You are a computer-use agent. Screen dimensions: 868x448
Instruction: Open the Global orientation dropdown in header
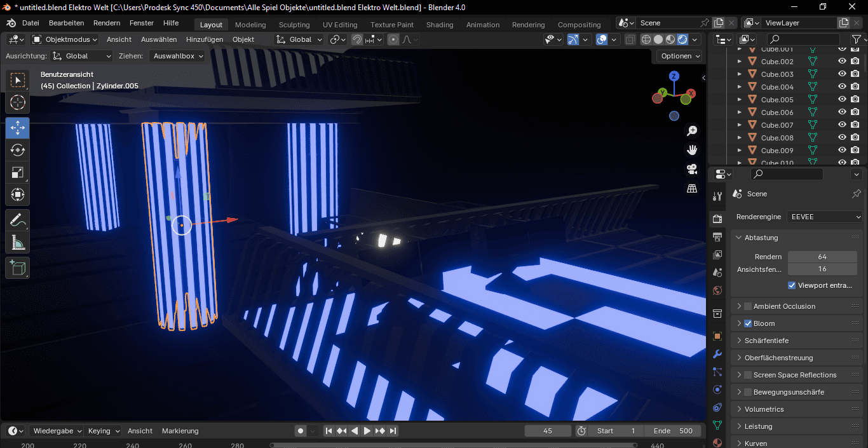pos(299,39)
